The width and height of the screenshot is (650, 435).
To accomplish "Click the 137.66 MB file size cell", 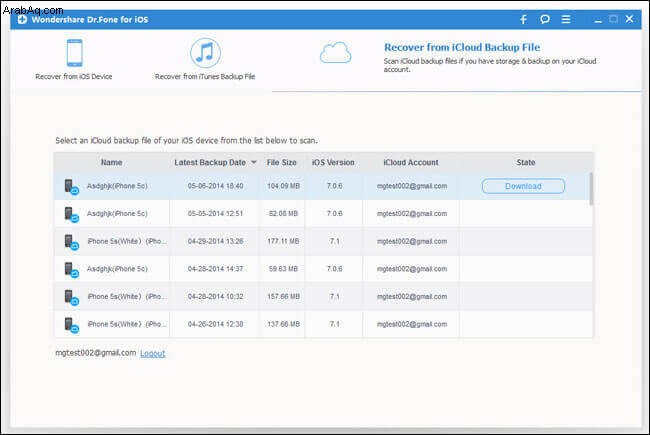I will click(x=284, y=324).
